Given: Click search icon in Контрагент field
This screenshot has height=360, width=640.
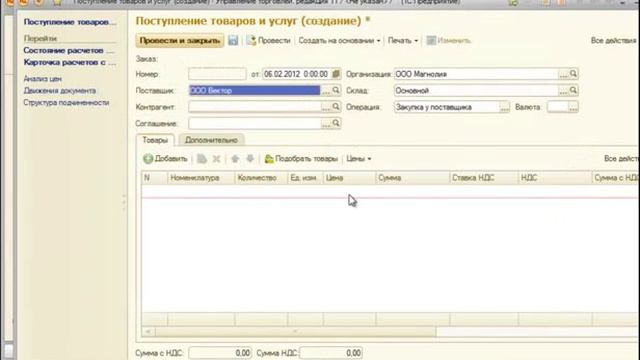Looking at the screenshot, I should [336, 107].
